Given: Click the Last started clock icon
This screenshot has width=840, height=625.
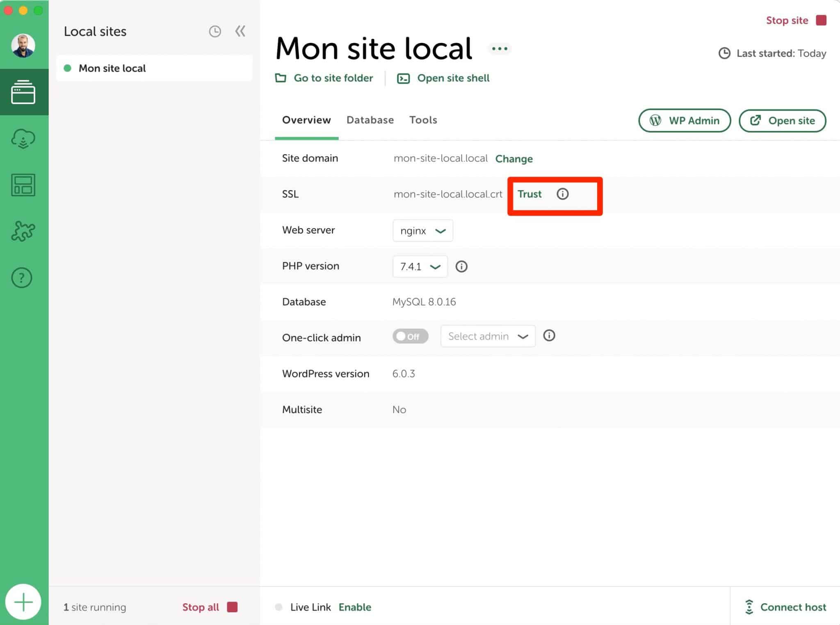Looking at the screenshot, I should (x=724, y=53).
